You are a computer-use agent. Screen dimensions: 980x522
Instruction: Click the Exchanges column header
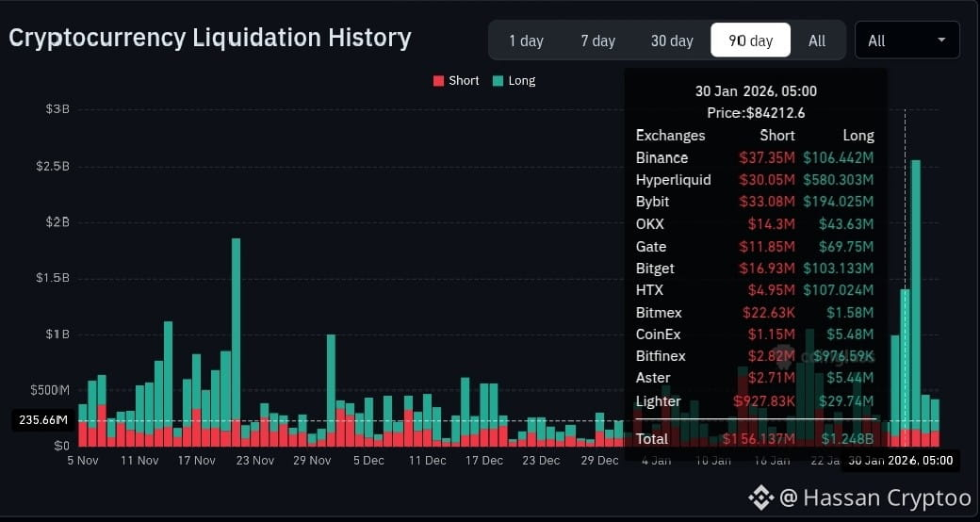click(670, 136)
